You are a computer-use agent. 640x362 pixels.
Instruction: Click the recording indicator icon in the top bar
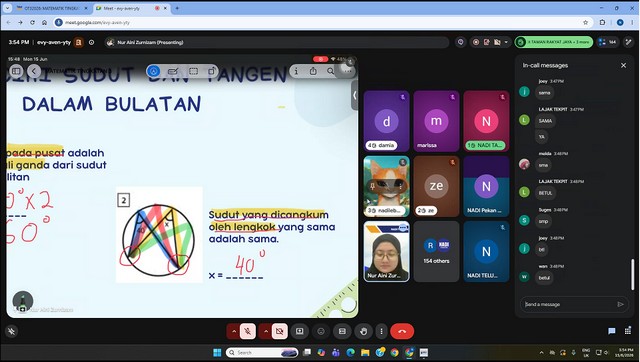(x=476, y=42)
